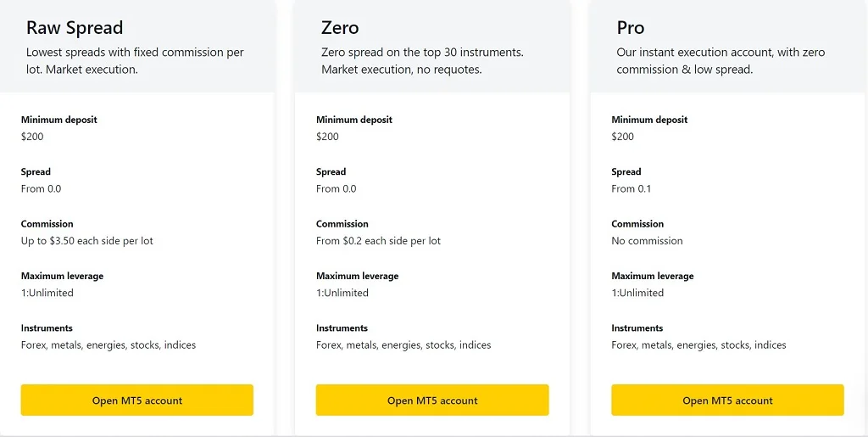Click the Zero card heading
Image resolution: width=868 pixels, height=437 pixels.
pos(340,28)
